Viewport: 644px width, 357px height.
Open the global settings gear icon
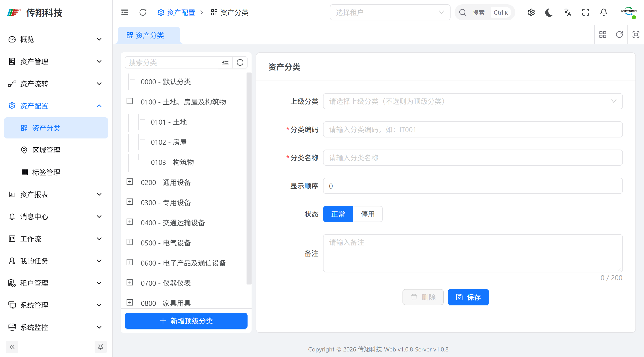pyautogui.click(x=531, y=12)
